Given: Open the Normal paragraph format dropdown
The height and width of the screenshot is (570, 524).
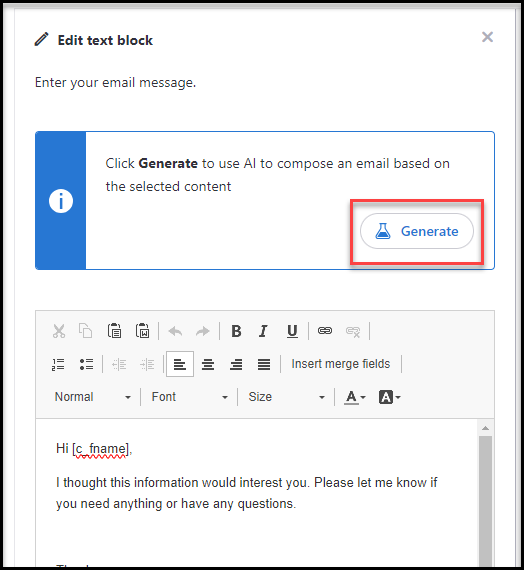Looking at the screenshot, I should (x=93, y=397).
